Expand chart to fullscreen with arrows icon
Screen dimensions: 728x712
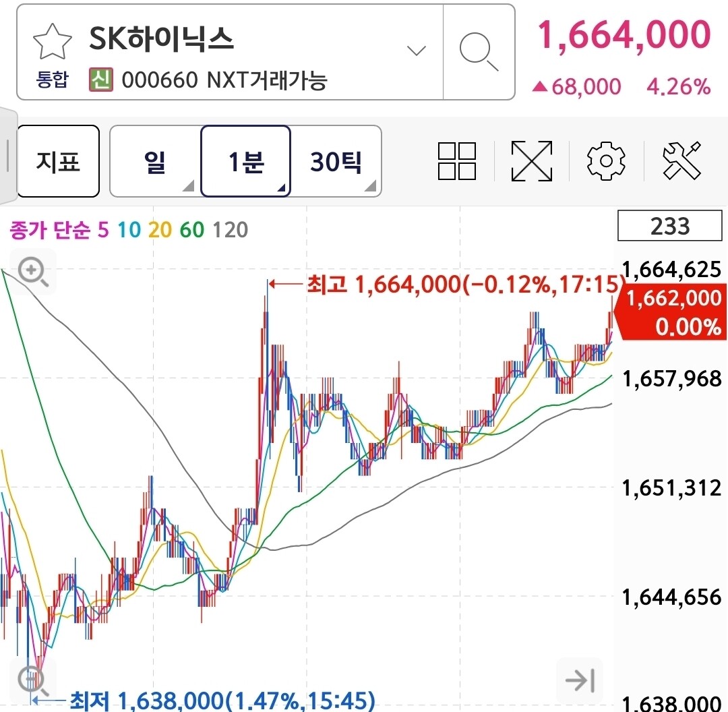(532, 160)
